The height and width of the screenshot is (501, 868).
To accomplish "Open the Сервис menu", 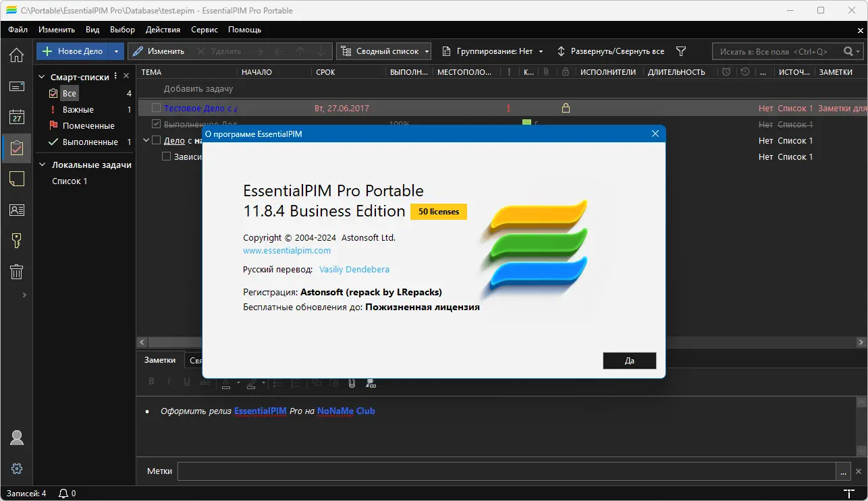I will [x=205, y=30].
